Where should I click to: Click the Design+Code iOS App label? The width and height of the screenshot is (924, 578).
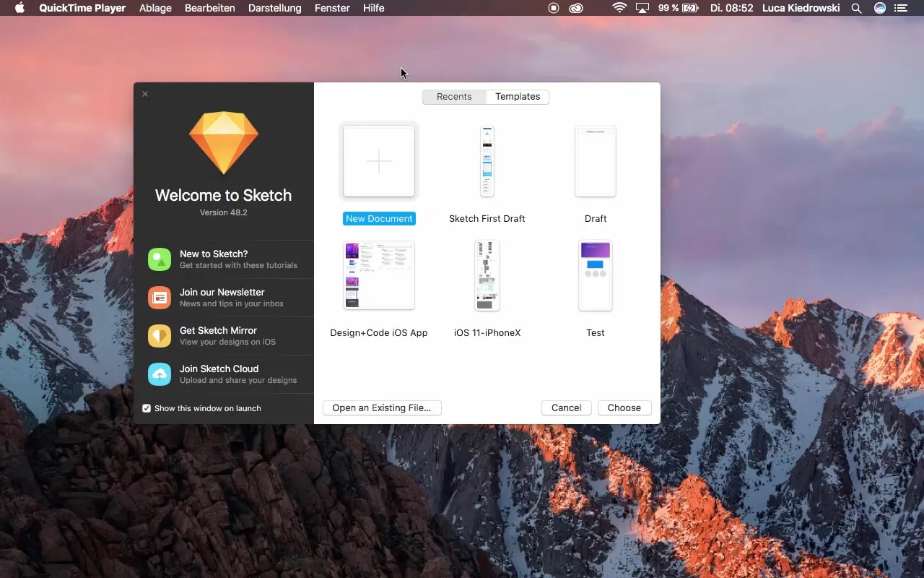click(x=379, y=333)
